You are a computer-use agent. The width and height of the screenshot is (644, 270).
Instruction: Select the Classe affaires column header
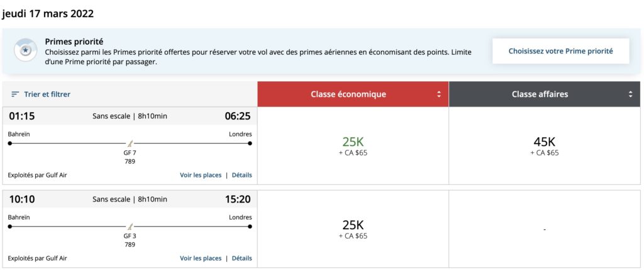(x=540, y=94)
